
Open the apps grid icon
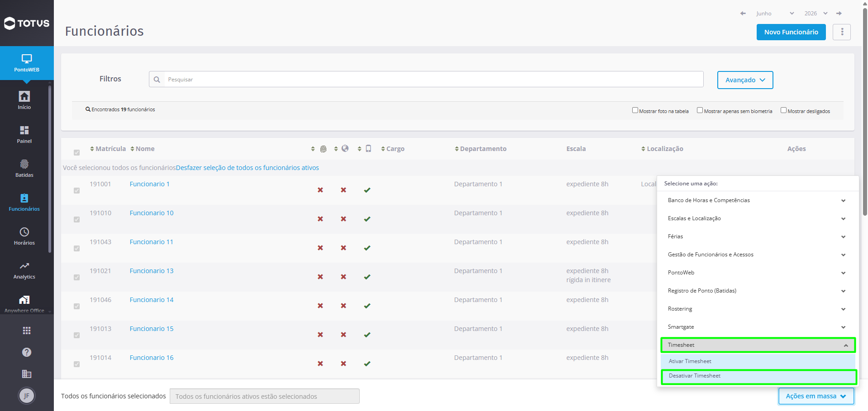[27, 331]
